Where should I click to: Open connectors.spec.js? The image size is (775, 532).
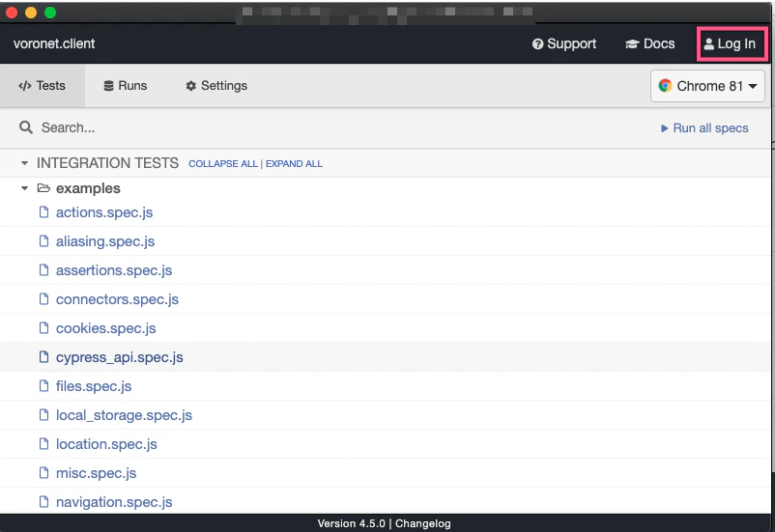pos(117,299)
